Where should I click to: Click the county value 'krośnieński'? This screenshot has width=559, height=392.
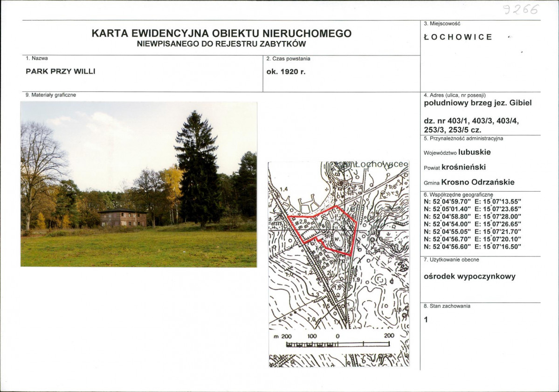463,167
